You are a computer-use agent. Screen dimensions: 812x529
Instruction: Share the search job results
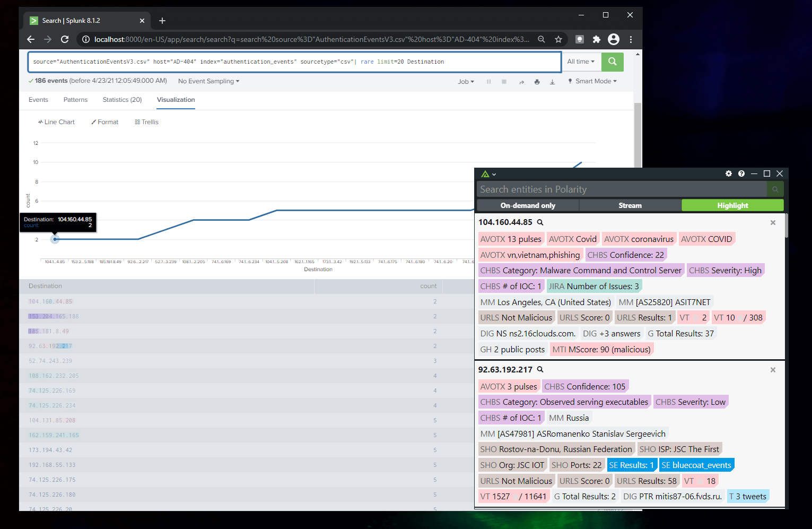[521, 82]
